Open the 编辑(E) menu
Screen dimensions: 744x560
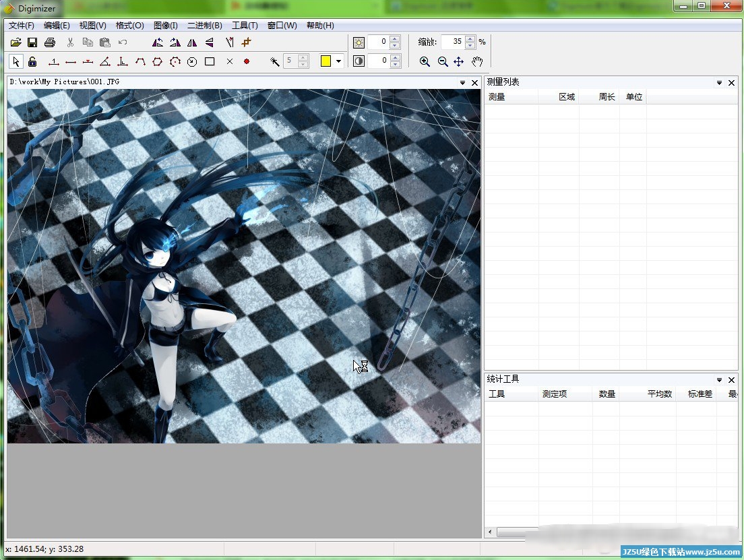(x=57, y=26)
